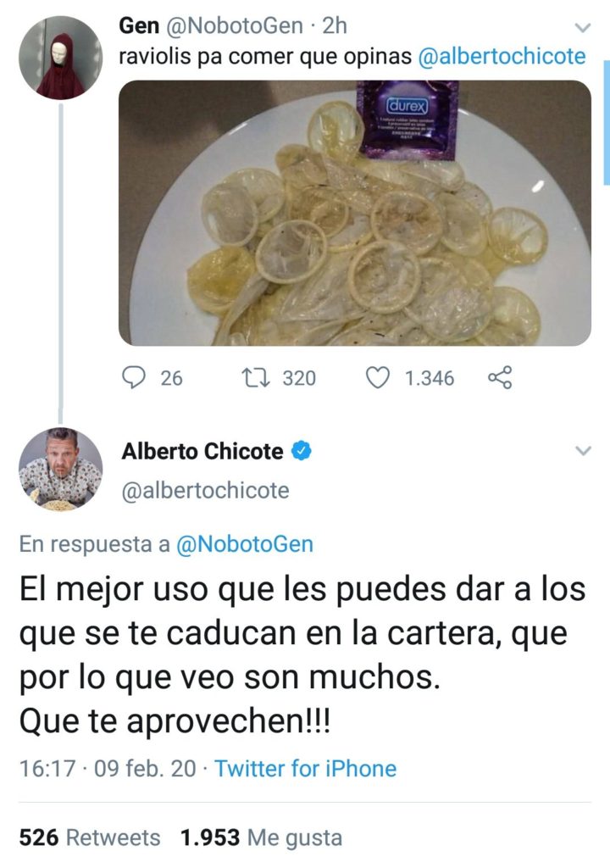Click the share icon on Gen's tweet
This screenshot has height=868, width=610.
coord(500,377)
